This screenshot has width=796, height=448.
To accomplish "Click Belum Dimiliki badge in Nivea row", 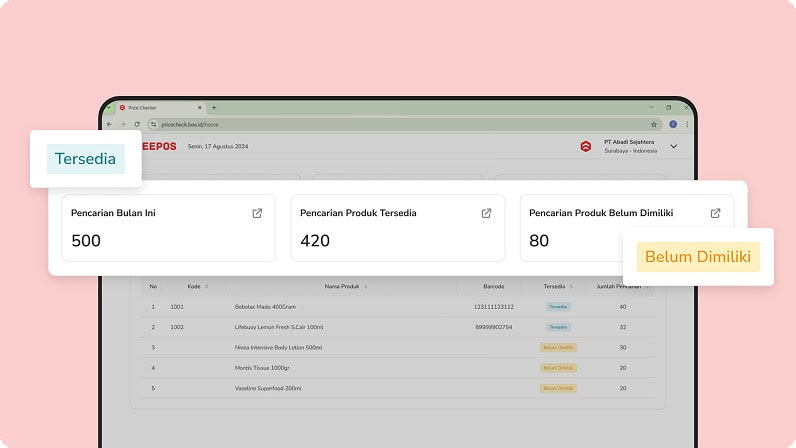I will coord(558,347).
